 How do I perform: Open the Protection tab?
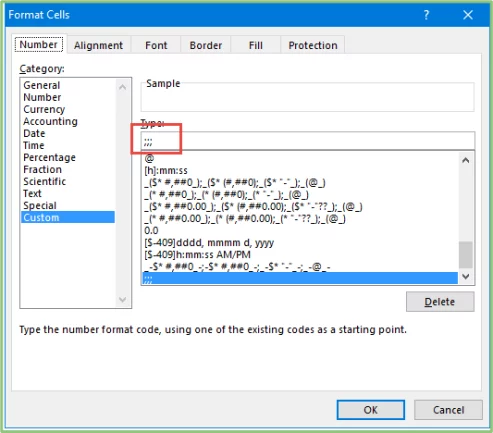[x=313, y=45]
